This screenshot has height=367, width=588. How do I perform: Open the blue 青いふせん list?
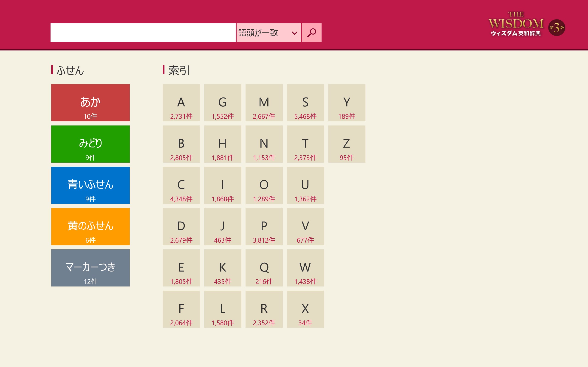tap(90, 185)
